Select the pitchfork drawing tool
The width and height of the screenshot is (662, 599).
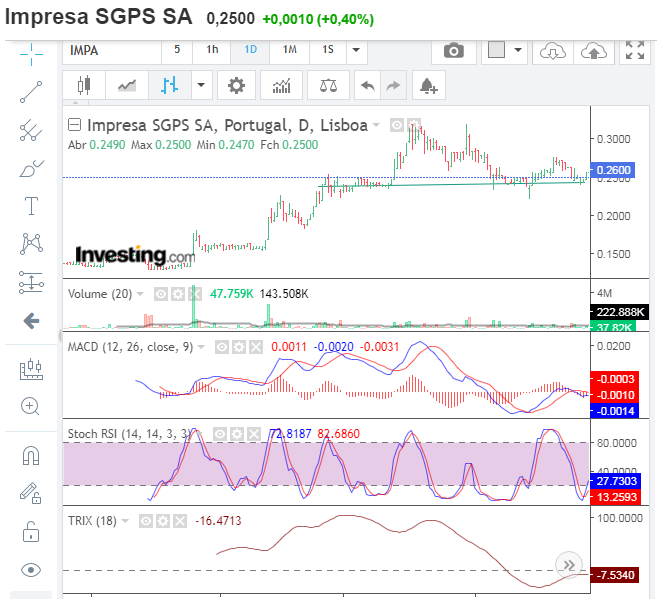pos(31,130)
